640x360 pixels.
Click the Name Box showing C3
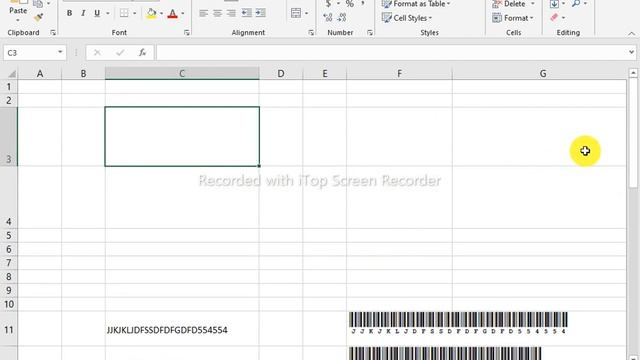click(29, 53)
